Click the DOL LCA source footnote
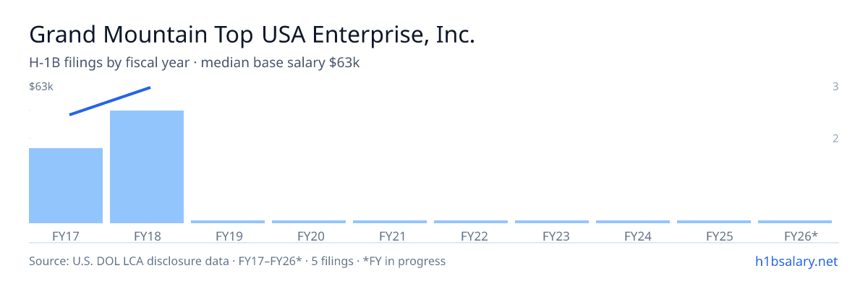 pos(237,261)
